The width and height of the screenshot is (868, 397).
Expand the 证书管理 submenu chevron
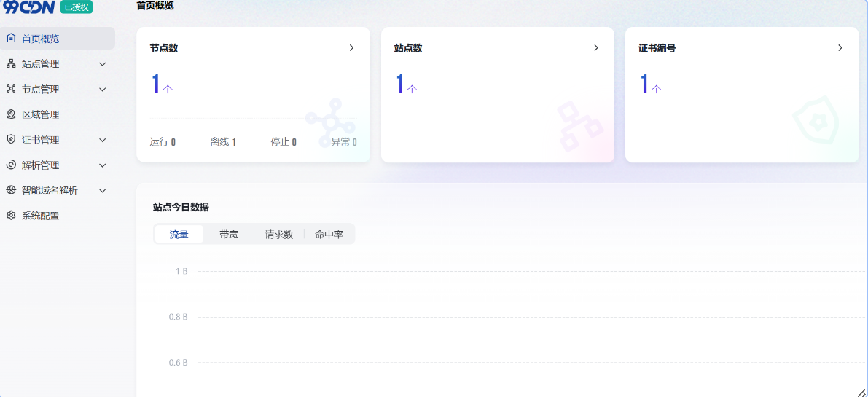(103, 140)
